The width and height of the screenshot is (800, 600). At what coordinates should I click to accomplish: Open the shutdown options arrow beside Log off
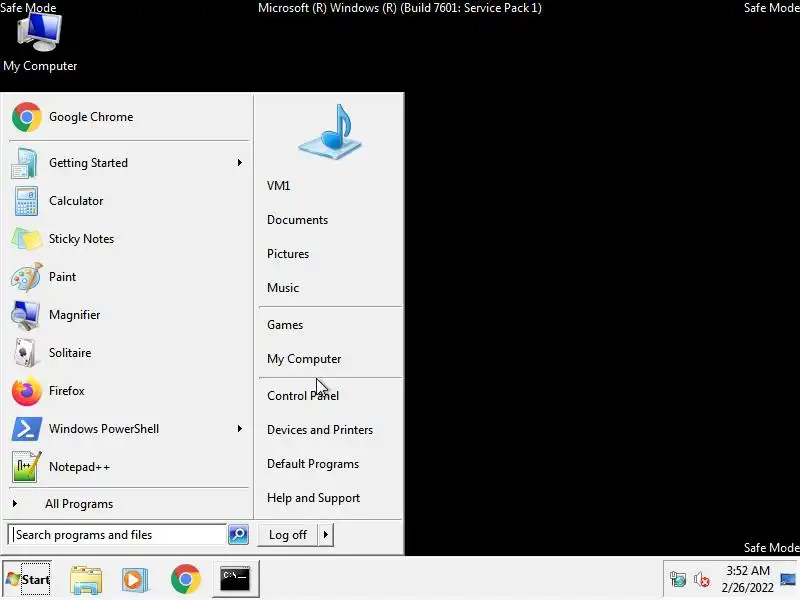click(326, 535)
